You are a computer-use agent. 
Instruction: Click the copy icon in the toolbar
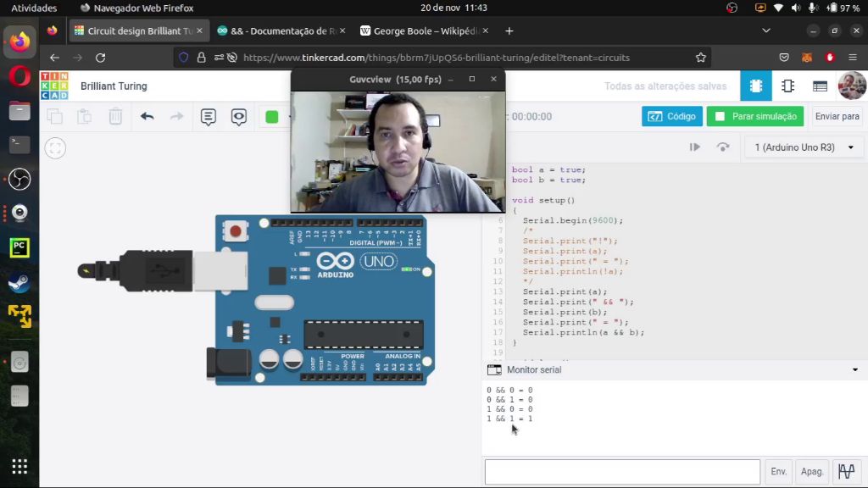click(54, 115)
